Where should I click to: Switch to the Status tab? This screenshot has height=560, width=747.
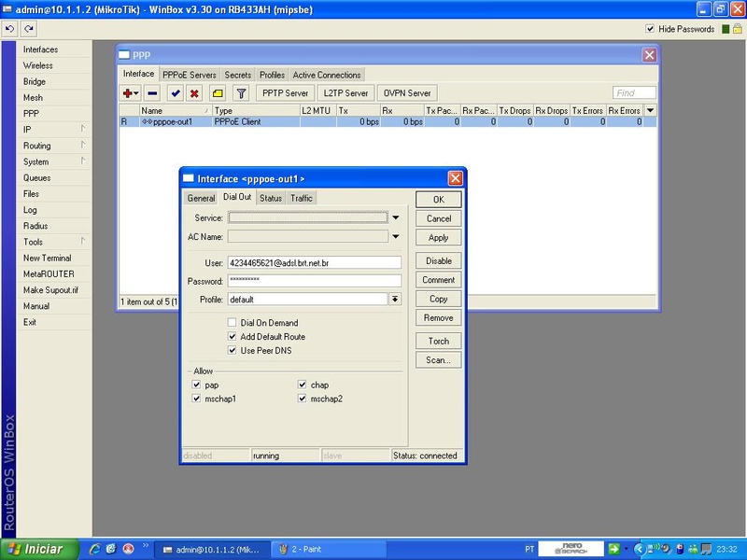click(x=271, y=198)
